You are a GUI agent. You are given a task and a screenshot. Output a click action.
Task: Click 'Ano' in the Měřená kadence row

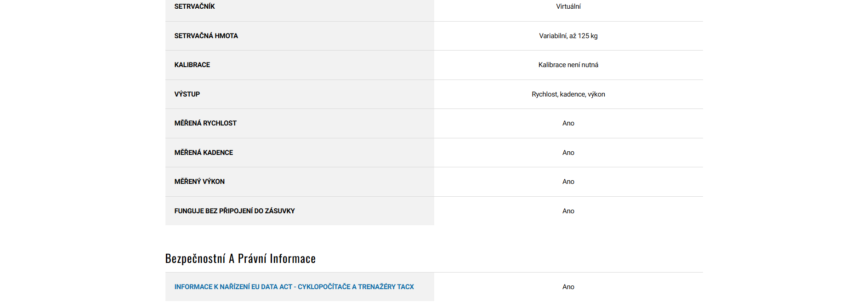click(x=568, y=153)
